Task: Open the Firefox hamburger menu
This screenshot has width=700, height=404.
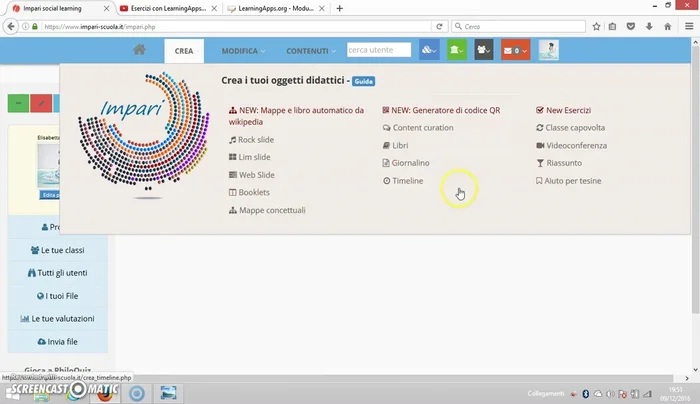Action: click(x=689, y=26)
